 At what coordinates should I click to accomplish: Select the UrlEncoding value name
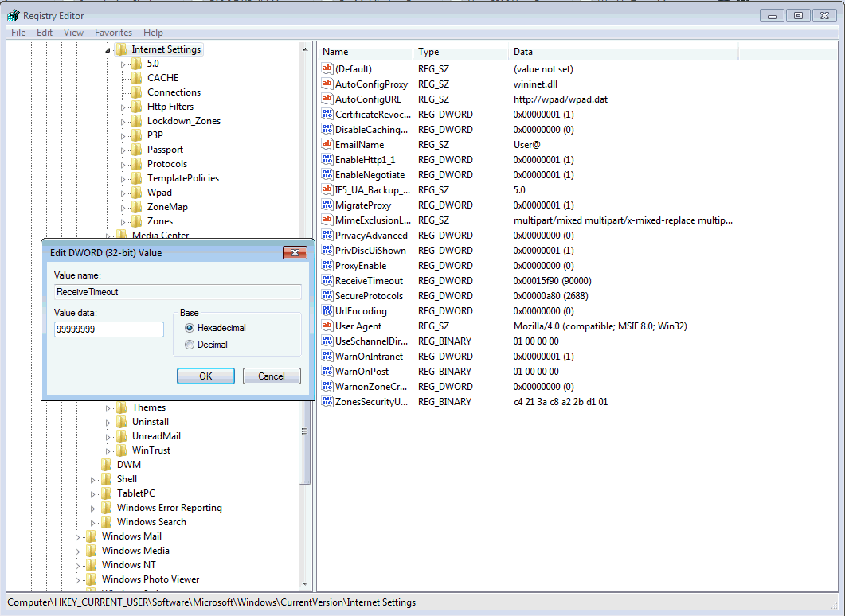361,311
